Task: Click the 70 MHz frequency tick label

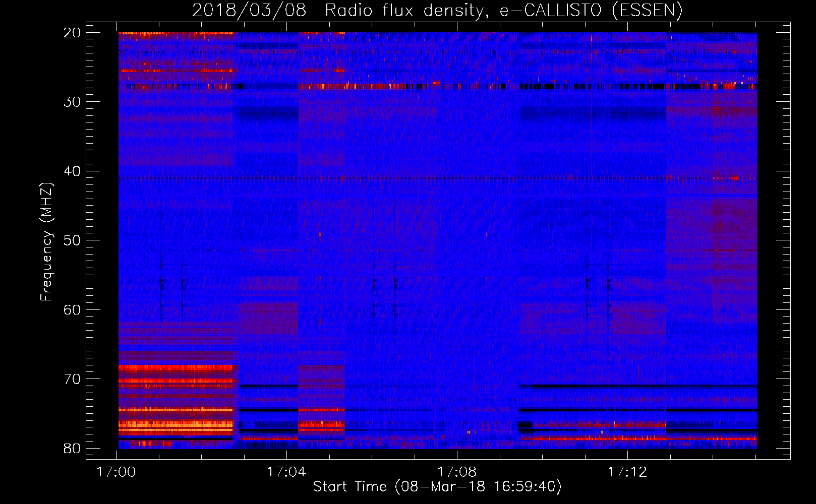Action: click(x=72, y=379)
